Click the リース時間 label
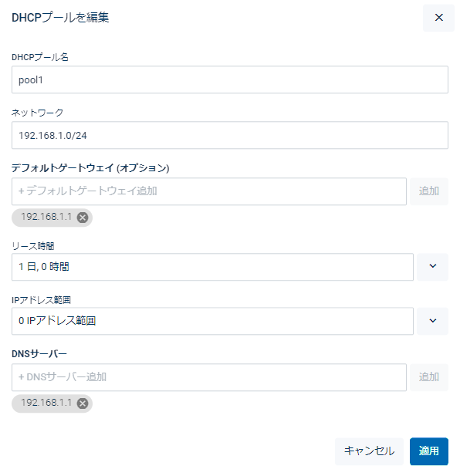Viewport: 460px width, 476px height. point(32,246)
